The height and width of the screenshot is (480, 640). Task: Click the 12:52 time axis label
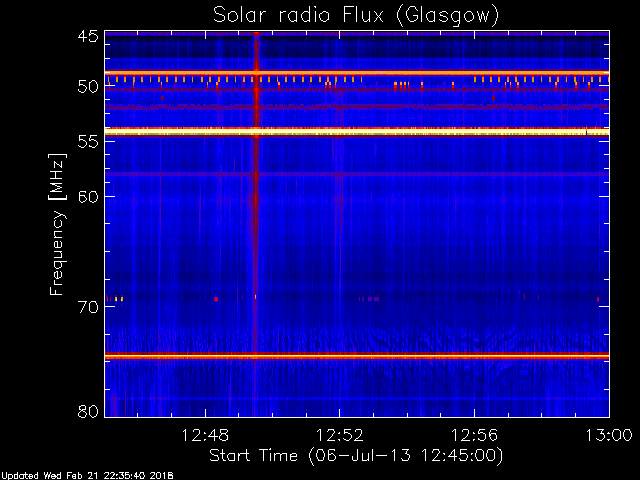point(340,436)
